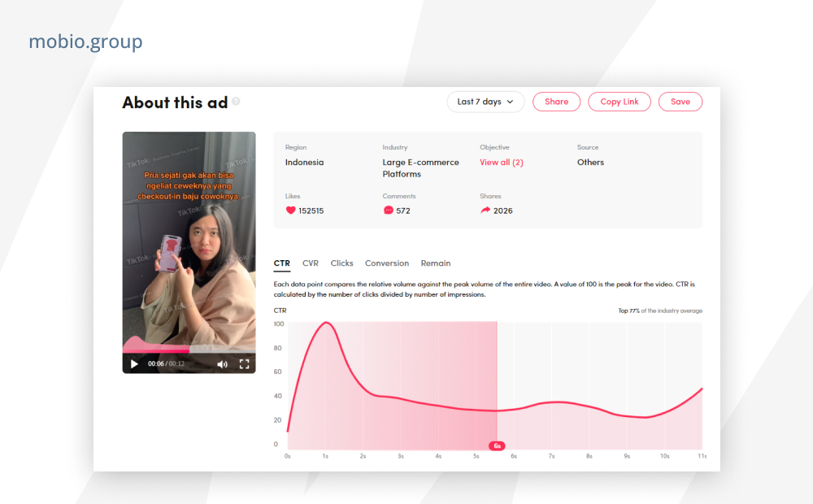Click the Indonesia region value
813x504 pixels.
[304, 163]
